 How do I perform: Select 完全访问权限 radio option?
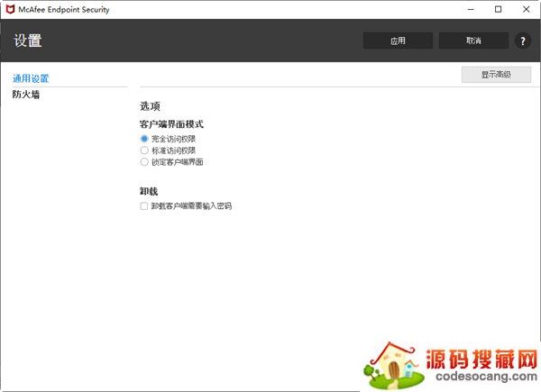click(144, 139)
